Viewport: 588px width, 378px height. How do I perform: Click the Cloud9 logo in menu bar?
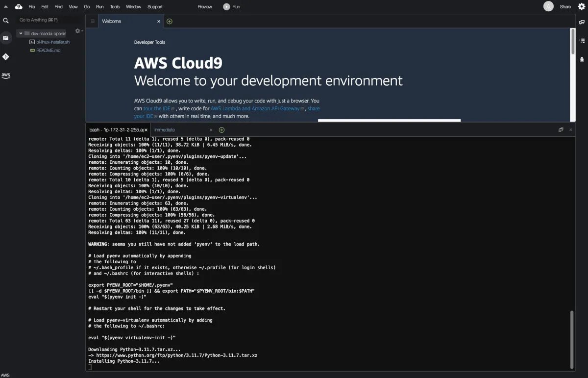pos(19,7)
